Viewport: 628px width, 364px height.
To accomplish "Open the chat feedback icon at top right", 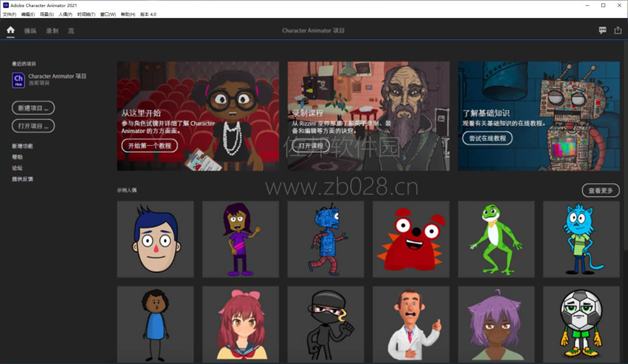I will click(602, 30).
